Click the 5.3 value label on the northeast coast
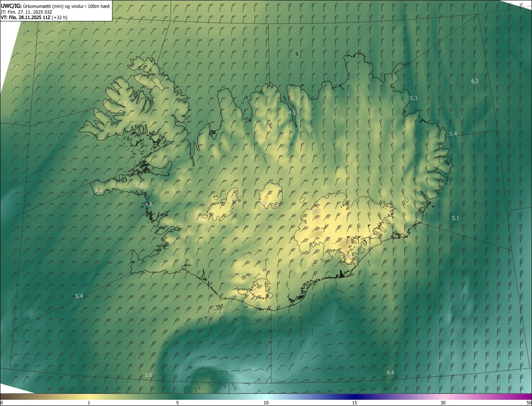Image resolution: width=532 pixels, height=406 pixels. pos(414,98)
